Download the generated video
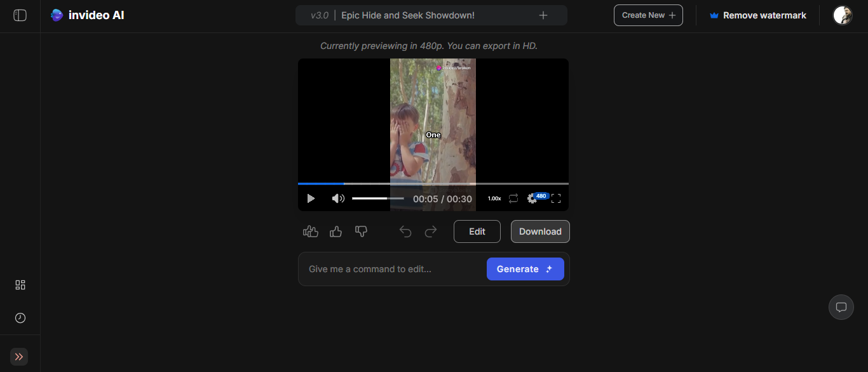Image resolution: width=868 pixels, height=372 pixels. point(540,231)
